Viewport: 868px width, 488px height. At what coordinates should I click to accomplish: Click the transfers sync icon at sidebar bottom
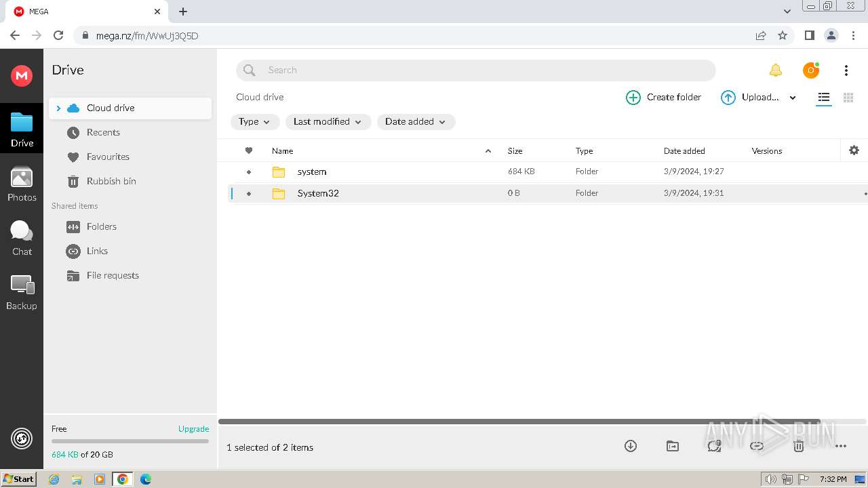click(22, 439)
